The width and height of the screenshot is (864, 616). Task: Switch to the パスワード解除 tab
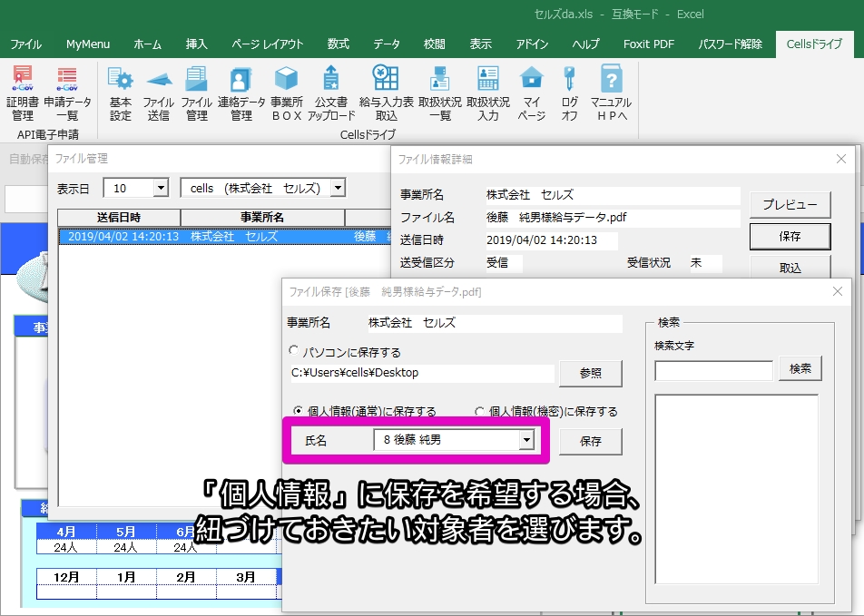[x=730, y=44]
